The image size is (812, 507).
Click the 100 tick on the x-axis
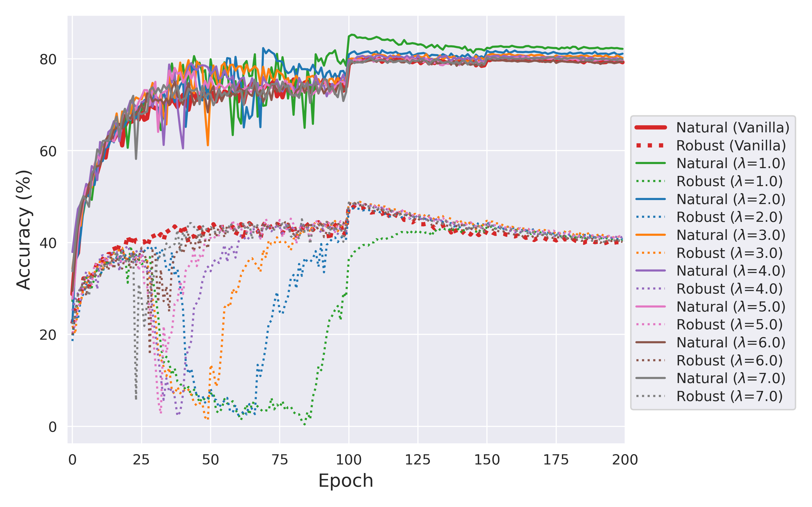click(349, 460)
